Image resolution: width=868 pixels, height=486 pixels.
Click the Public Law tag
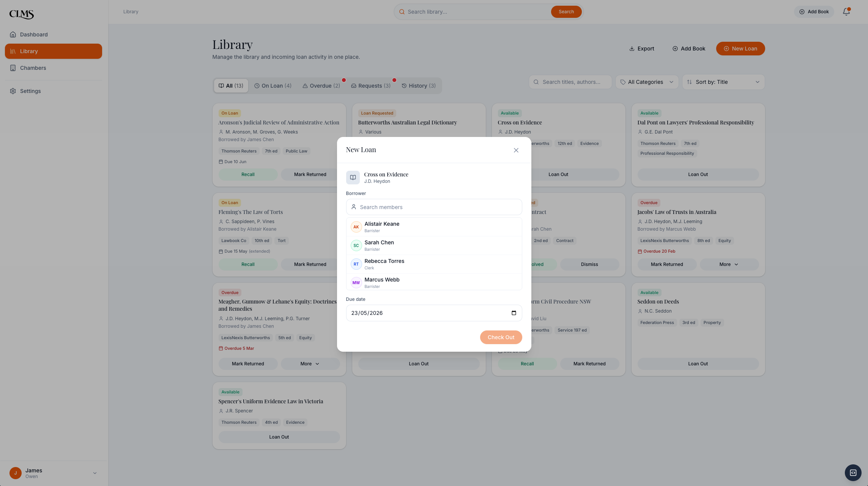coord(296,151)
